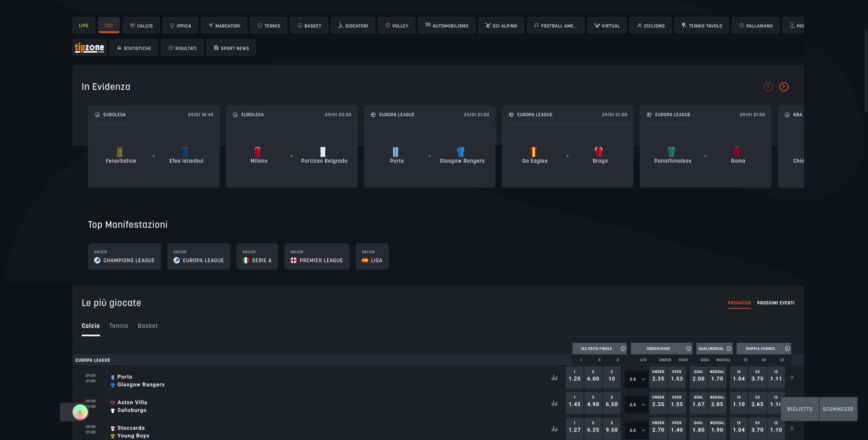Open the Europa League competition chip
Screen dimensions: 868x440
coord(199,256)
